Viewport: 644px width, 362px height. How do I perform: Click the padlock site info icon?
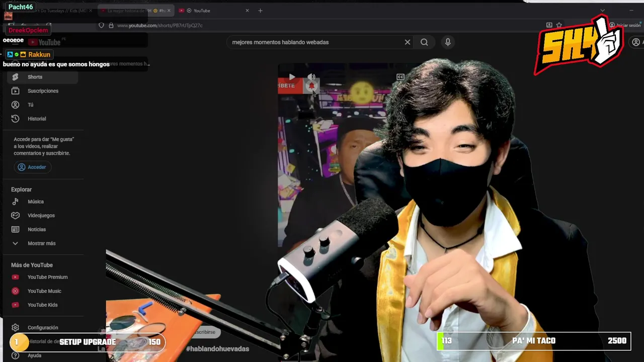coord(111,25)
